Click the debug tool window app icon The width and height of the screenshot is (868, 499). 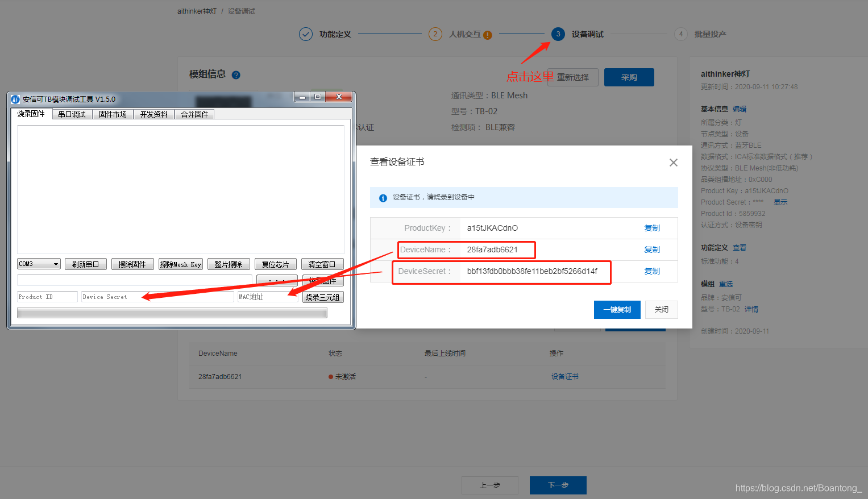point(15,99)
